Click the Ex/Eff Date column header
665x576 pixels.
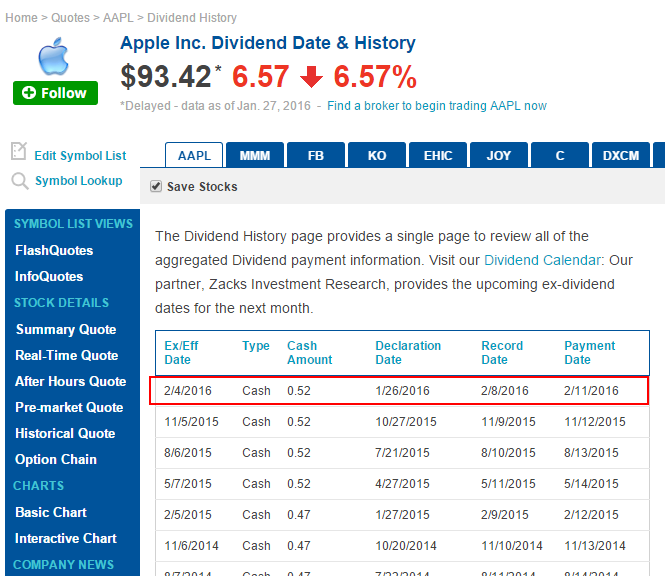click(x=181, y=352)
